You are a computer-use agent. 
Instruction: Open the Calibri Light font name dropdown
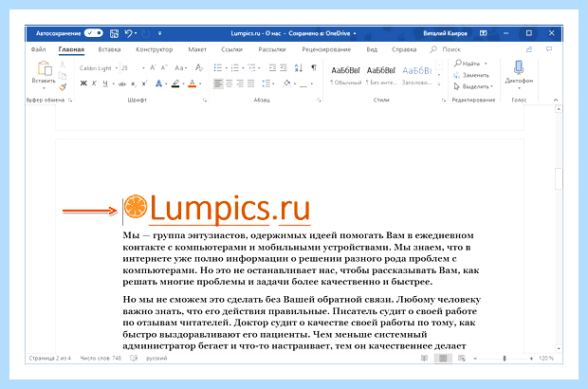tap(117, 68)
